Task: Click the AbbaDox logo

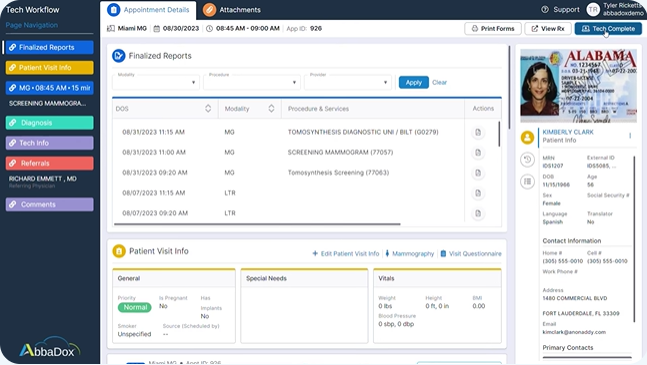Action: (x=50, y=348)
